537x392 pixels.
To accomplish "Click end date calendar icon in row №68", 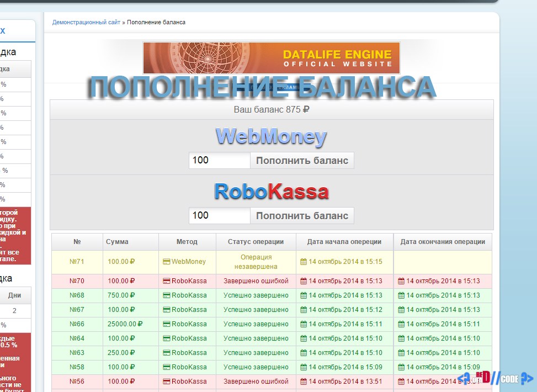I will pos(401,295).
